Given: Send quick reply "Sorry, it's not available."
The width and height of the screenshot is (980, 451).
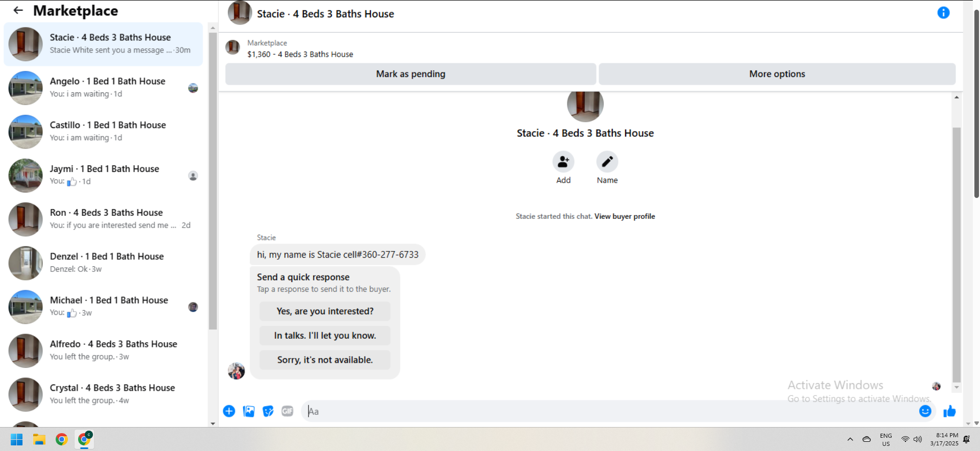Looking at the screenshot, I should tap(325, 360).
